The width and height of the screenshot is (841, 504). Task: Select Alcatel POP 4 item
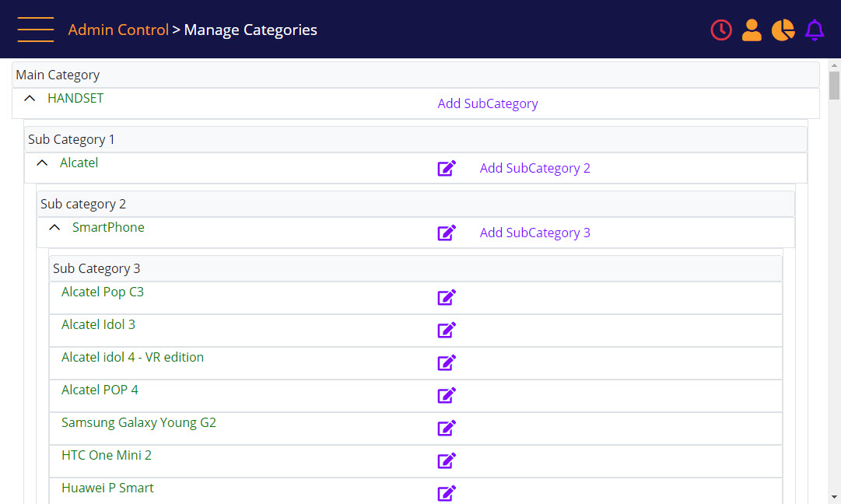pyautogui.click(x=100, y=390)
